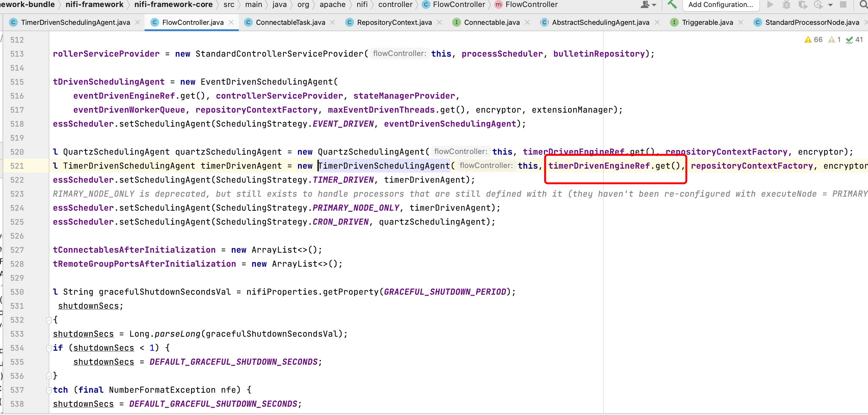Switch to the TimerDrivenSchedulingAgent.java tab
The width and height of the screenshot is (868, 415).
(x=75, y=22)
